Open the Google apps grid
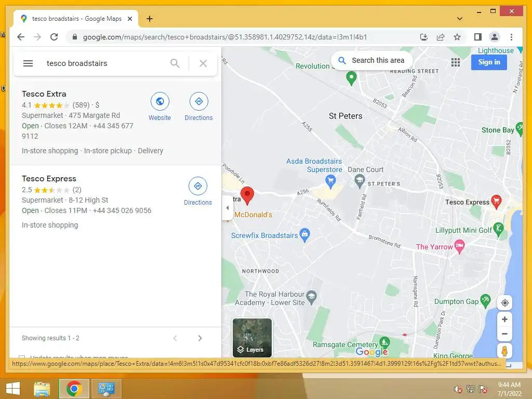 (x=456, y=62)
